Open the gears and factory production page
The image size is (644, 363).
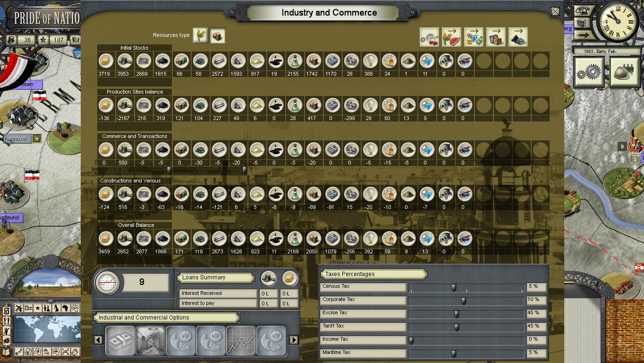coord(429,37)
